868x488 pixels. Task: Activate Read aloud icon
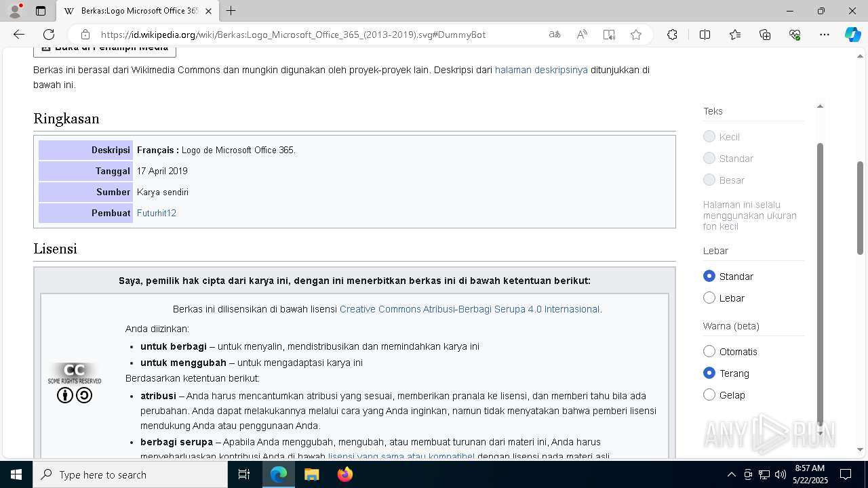[582, 35]
